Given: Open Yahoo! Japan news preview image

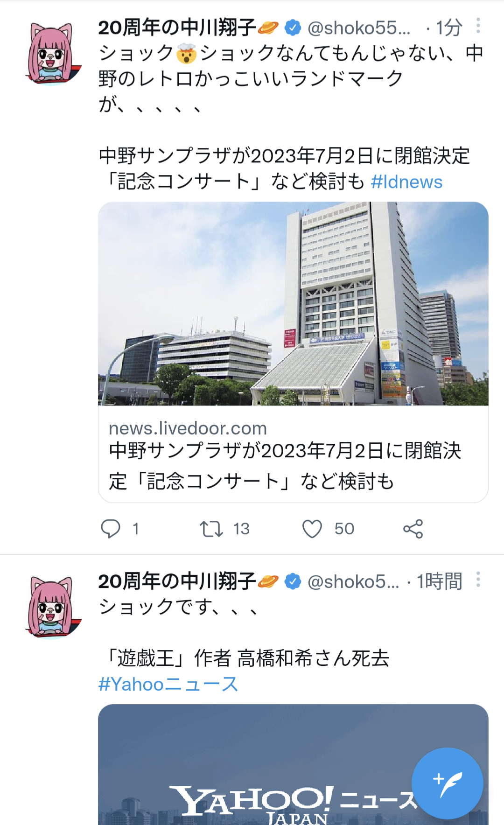Looking at the screenshot, I should coord(293,764).
